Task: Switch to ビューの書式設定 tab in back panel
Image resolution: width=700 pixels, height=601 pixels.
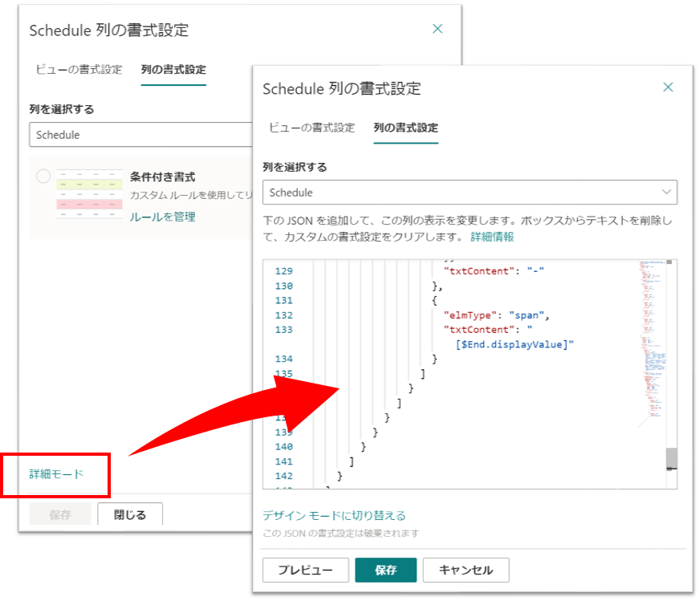Action: [79, 70]
